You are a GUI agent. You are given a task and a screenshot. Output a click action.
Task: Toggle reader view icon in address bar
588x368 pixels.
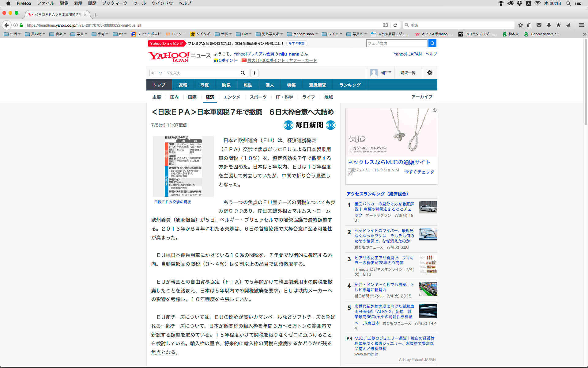pos(385,25)
